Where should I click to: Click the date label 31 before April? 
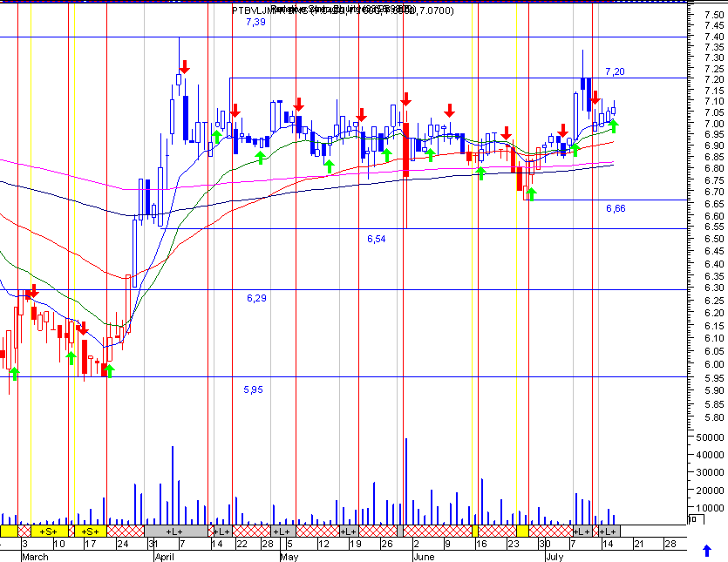click(153, 544)
